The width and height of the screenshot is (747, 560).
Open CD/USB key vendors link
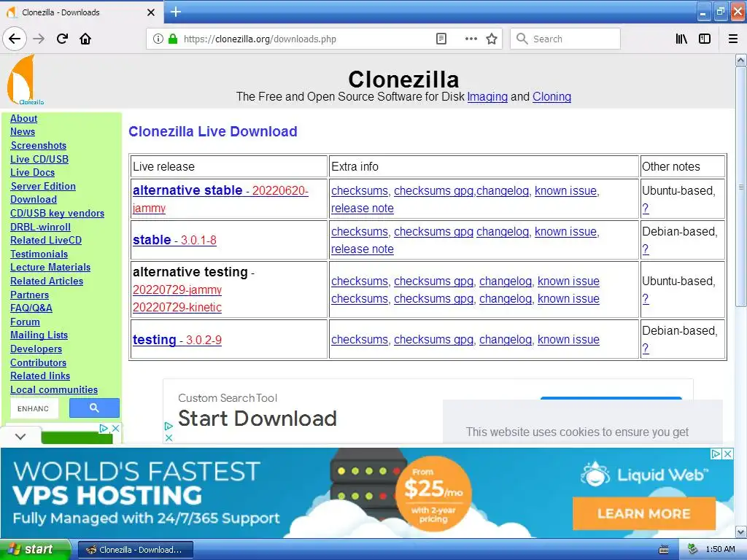57,214
